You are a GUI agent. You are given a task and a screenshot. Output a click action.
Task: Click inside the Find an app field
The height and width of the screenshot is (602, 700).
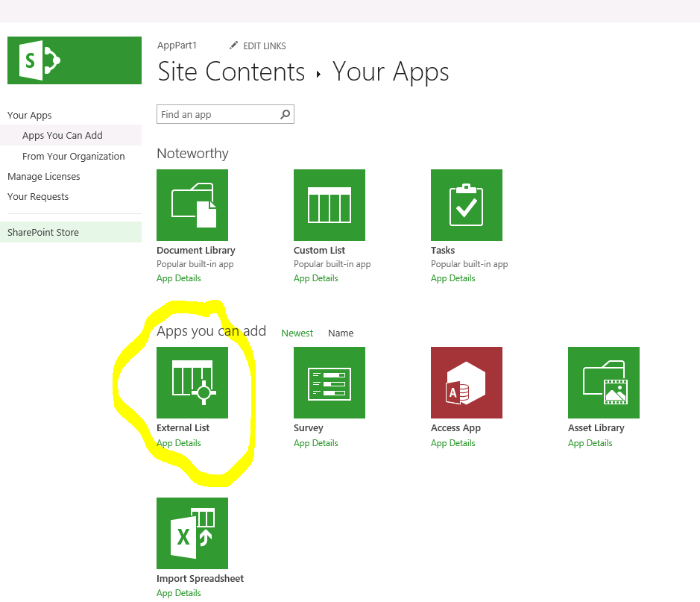coord(216,114)
